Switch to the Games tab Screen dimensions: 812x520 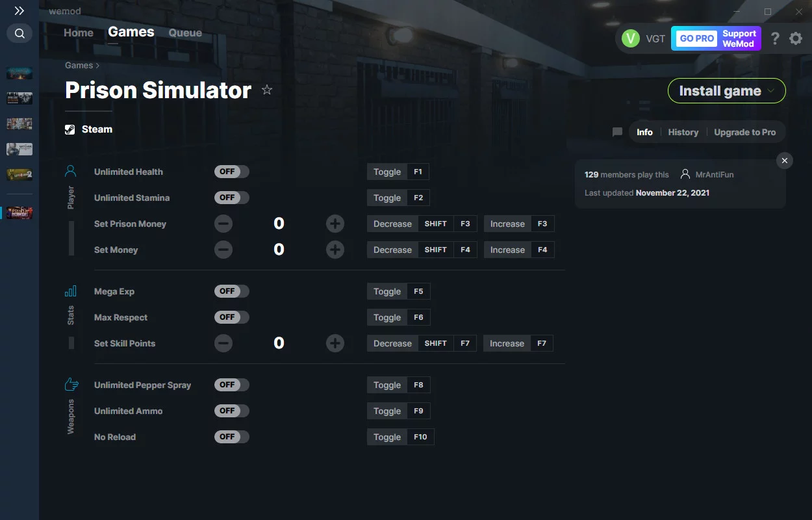pos(131,32)
